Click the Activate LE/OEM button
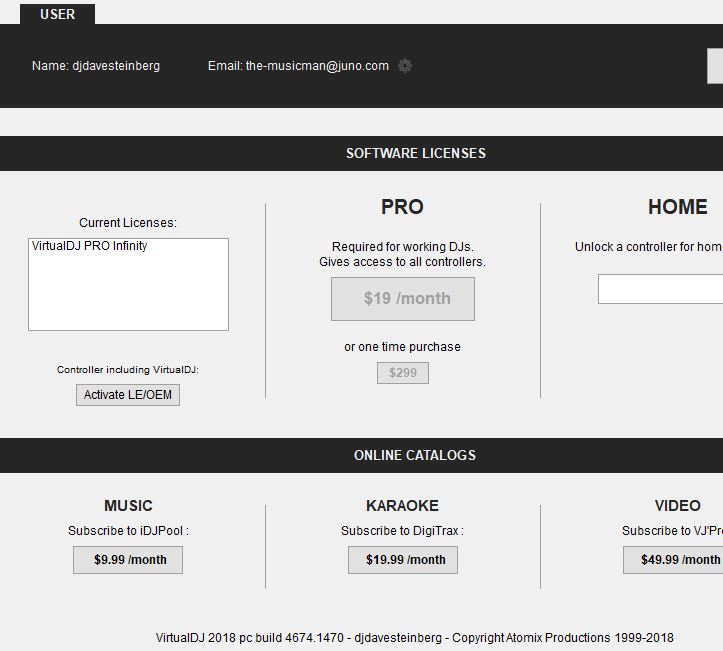The height and width of the screenshot is (651, 723). [x=128, y=395]
